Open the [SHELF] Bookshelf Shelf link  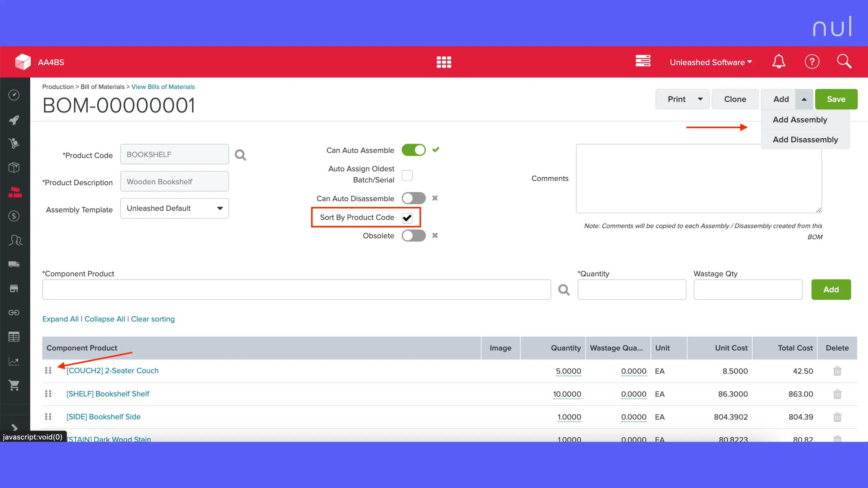tap(108, 394)
